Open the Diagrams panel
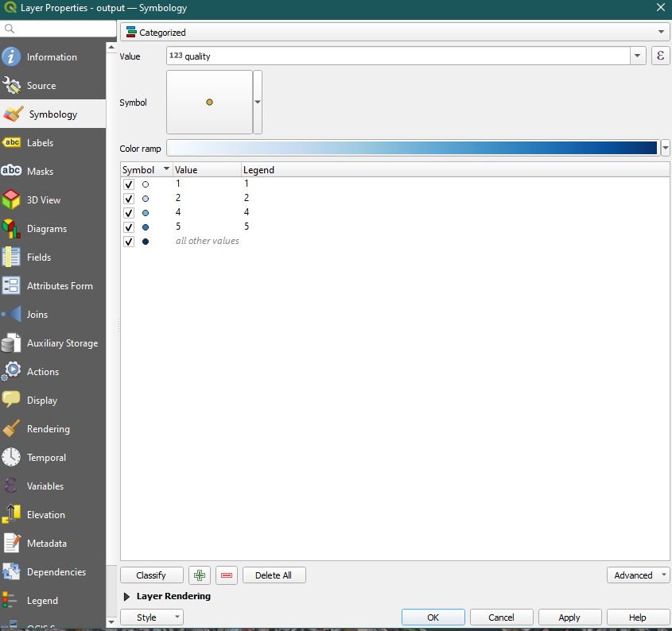Screen dimensions: 672x631 coord(48,228)
